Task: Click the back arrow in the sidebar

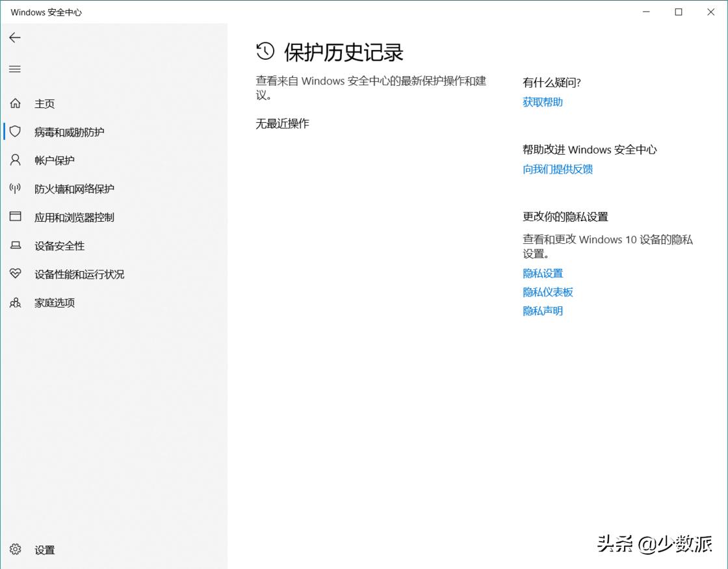Action: coord(14,38)
